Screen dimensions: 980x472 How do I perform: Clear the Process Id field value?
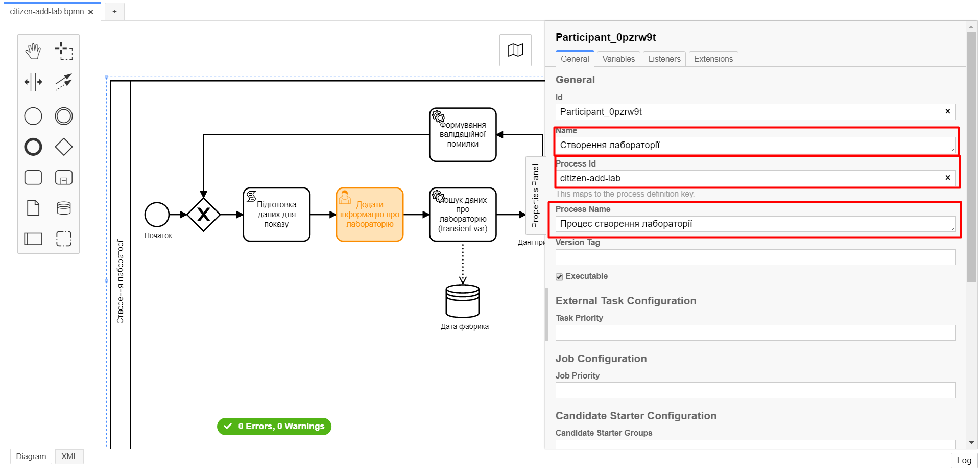947,178
